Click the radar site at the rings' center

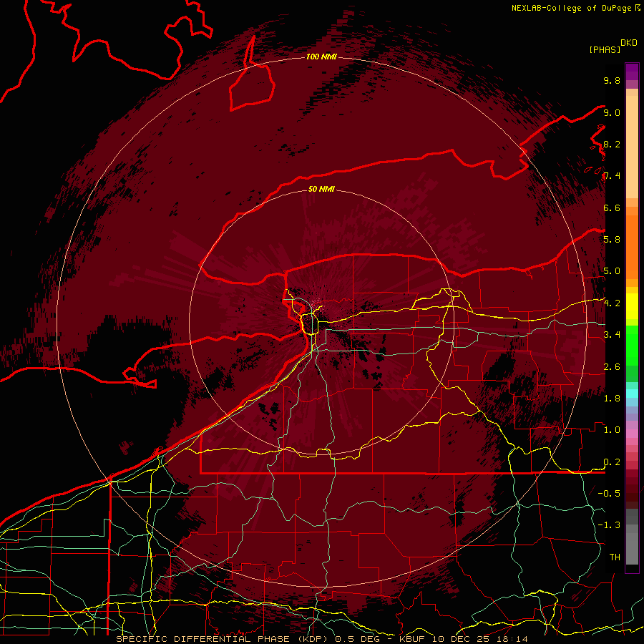point(321,323)
